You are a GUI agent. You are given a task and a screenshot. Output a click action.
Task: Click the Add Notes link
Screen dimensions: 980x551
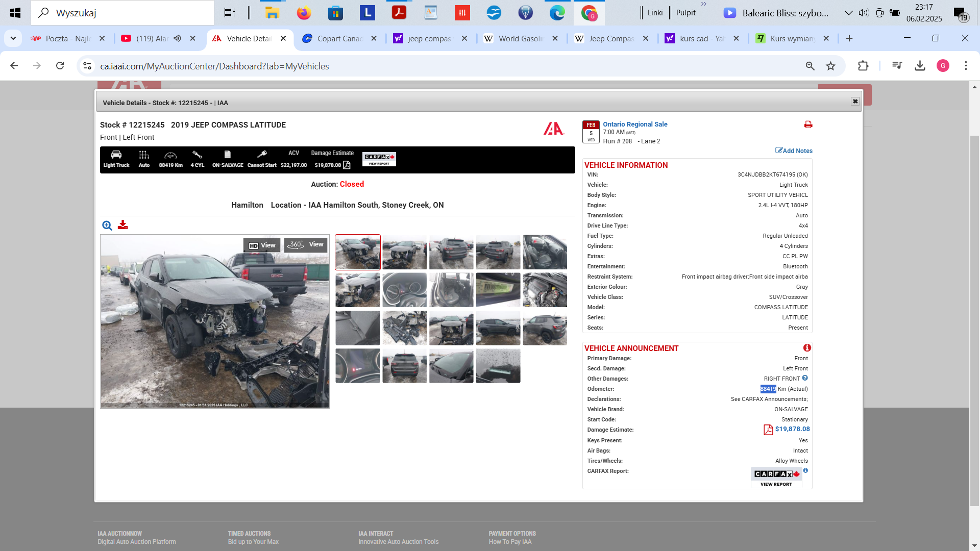(794, 151)
